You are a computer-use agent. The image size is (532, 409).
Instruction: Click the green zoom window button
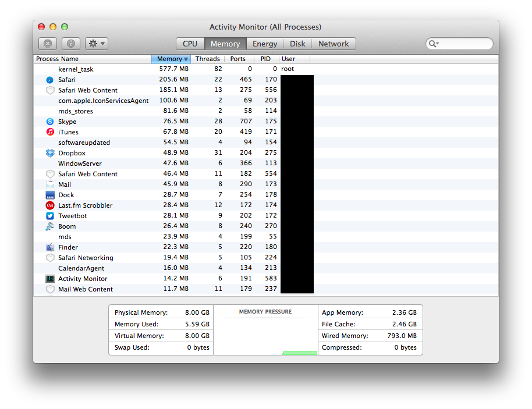click(x=65, y=27)
